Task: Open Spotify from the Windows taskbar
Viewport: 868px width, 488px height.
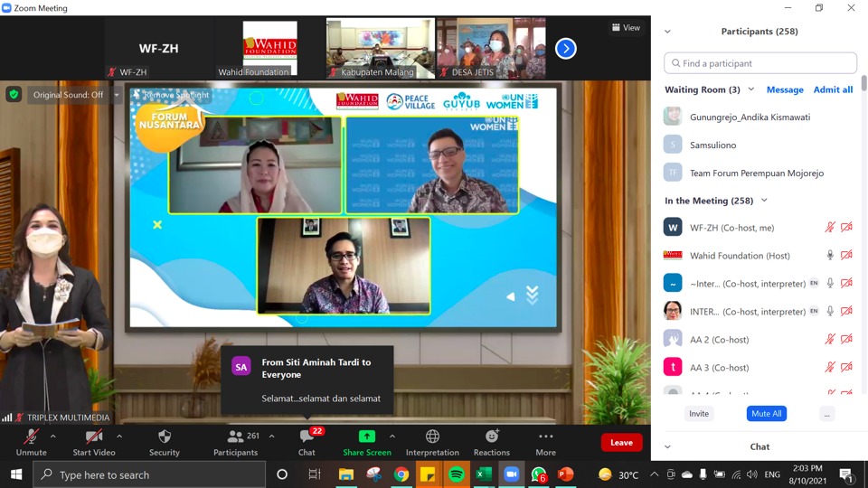Action: pyautogui.click(x=456, y=474)
